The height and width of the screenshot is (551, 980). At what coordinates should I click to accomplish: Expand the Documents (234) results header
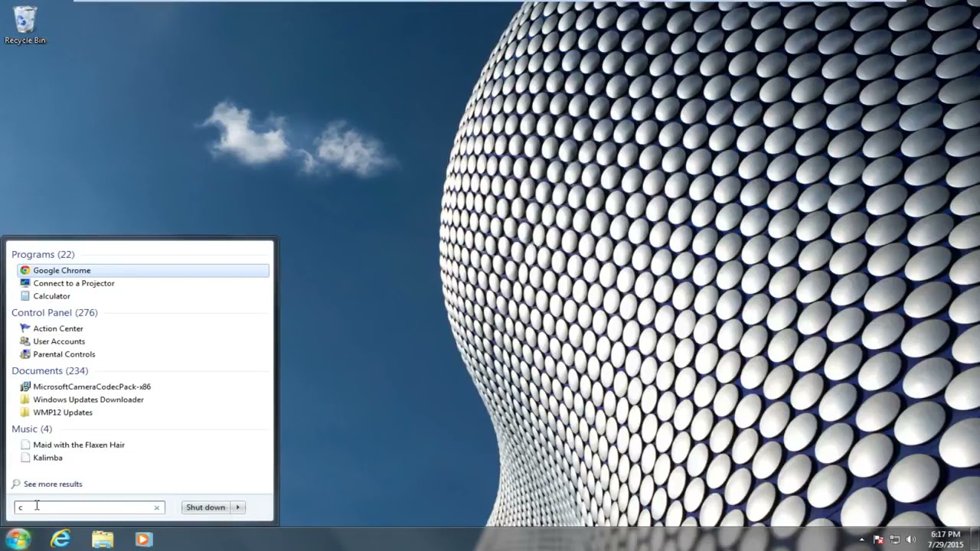(x=50, y=370)
